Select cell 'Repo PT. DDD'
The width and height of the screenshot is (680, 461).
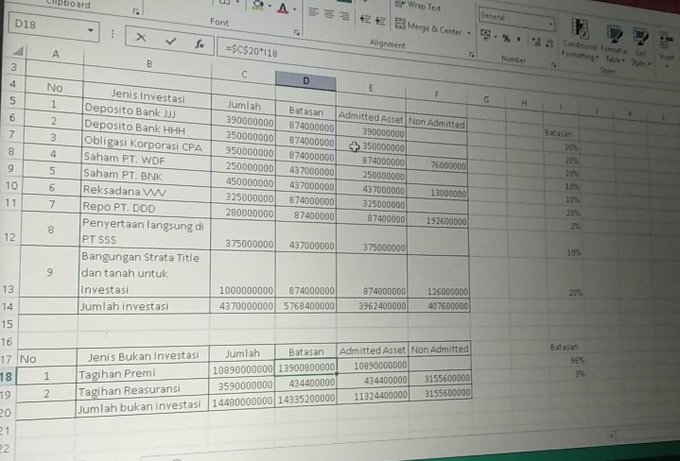145,207
